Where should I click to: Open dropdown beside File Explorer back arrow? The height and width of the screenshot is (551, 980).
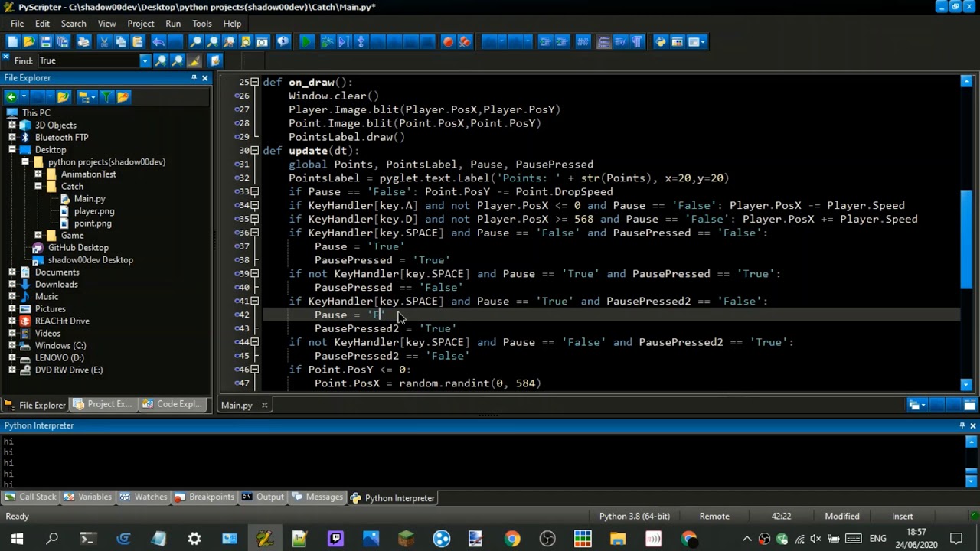(24, 96)
